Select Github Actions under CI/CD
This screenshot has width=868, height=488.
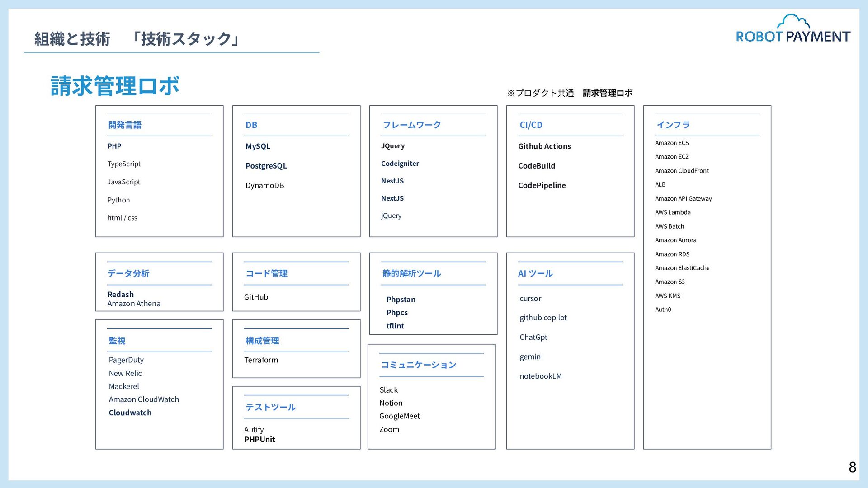pos(544,146)
